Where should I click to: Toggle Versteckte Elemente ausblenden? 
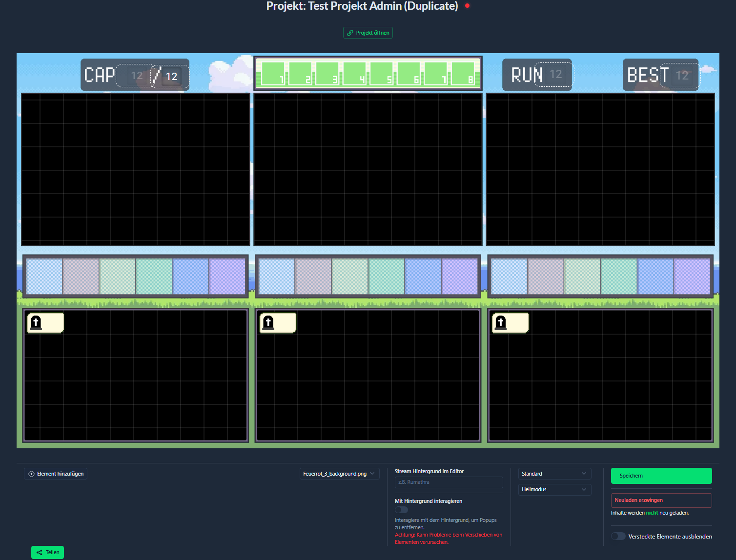[618, 536]
